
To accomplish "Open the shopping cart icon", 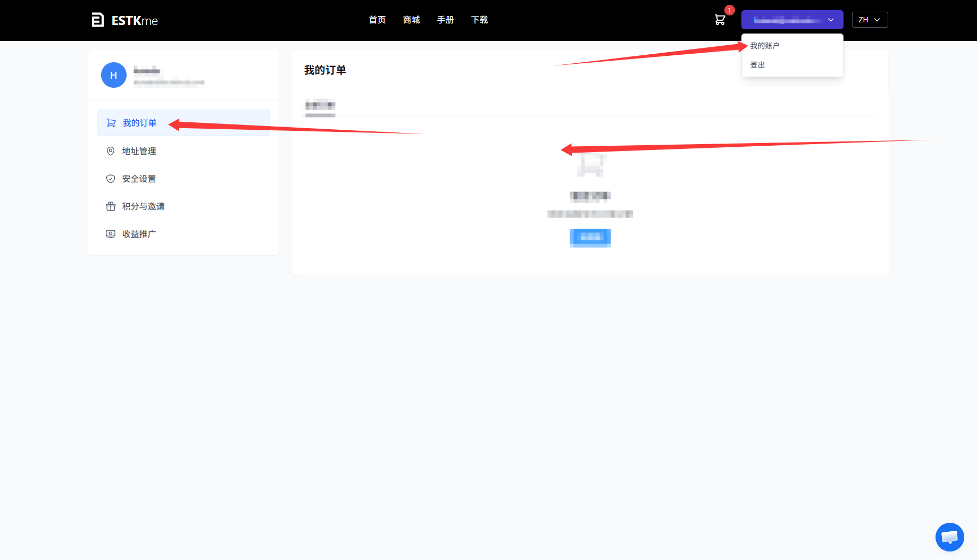I will pyautogui.click(x=720, y=20).
